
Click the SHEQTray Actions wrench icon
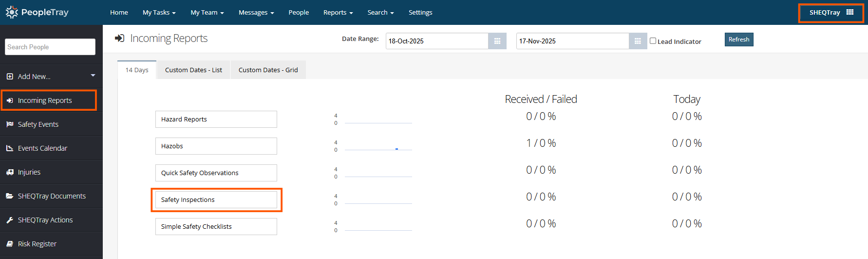(10, 220)
